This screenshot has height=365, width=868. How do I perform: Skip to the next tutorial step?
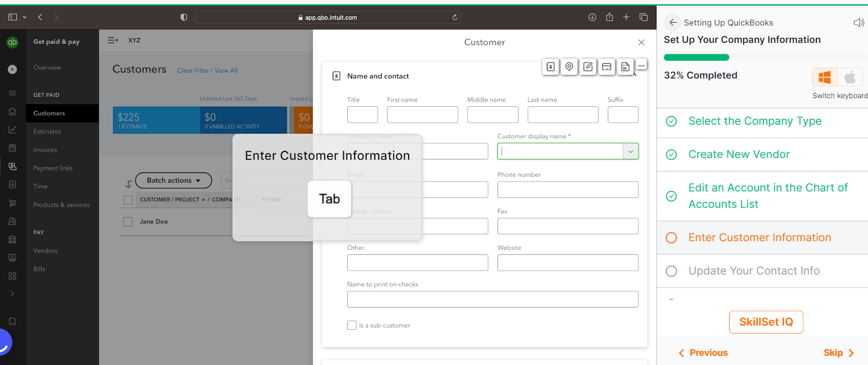tap(839, 353)
